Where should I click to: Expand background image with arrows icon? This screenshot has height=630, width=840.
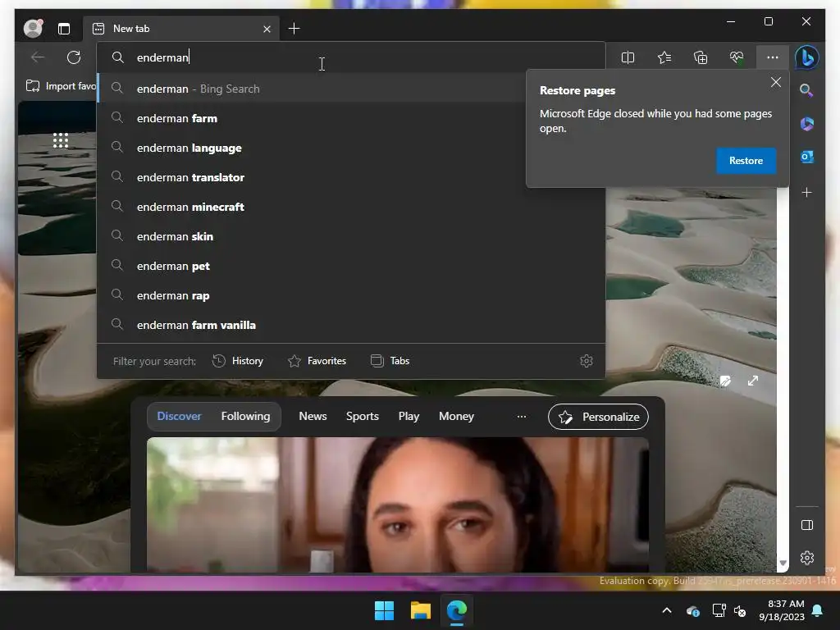click(753, 381)
